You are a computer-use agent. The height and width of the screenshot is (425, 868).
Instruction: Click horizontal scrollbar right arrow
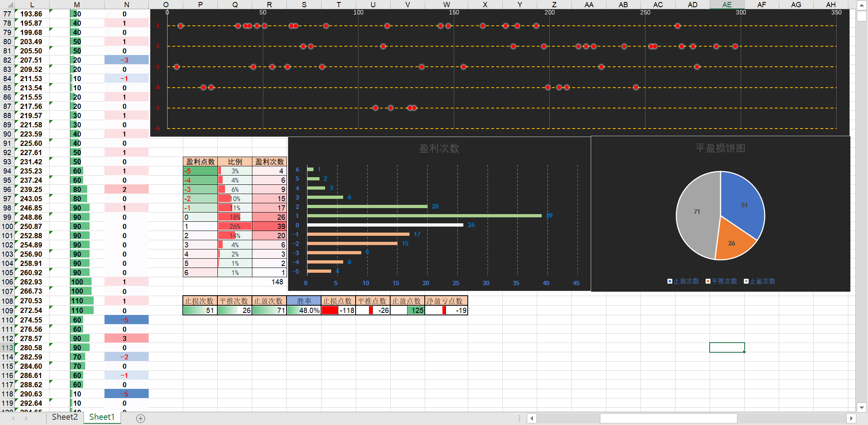[851, 418]
